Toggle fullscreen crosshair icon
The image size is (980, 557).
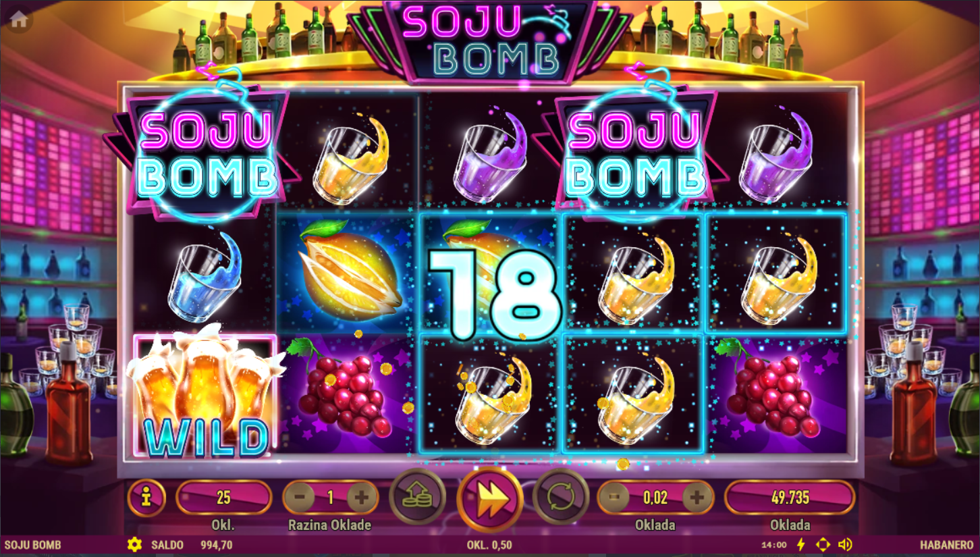[823, 544]
